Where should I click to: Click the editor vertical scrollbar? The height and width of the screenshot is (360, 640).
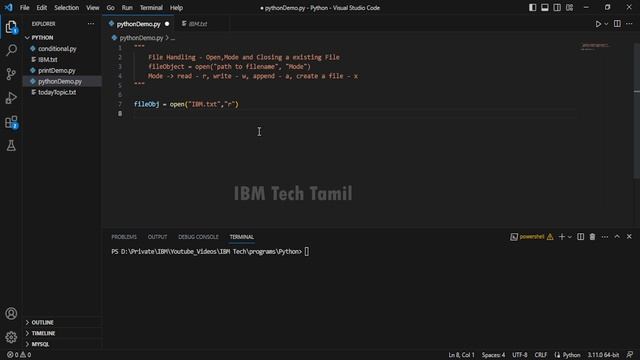[637, 110]
